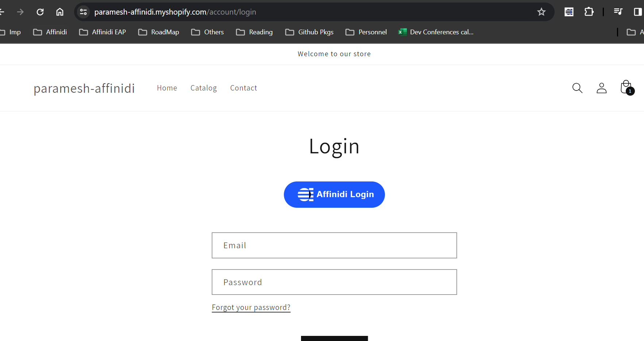Reload the page with the refresh icon
644x341 pixels.
[x=40, y=12]
